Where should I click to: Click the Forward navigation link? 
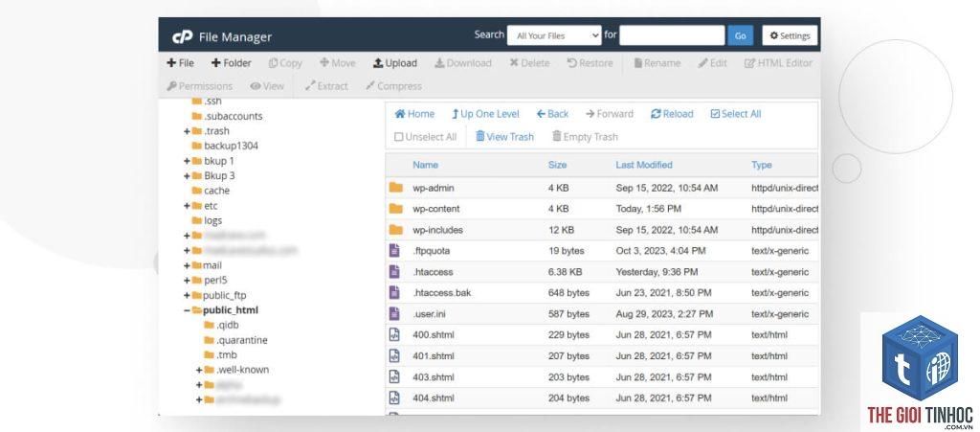coord(610,114)
